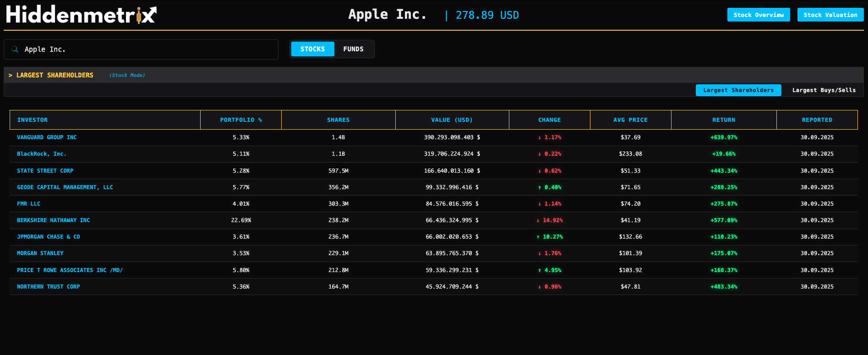Click the Change column header
This screenshot has height=355, width=868.
pyautogui.click(x=549, y=120)
